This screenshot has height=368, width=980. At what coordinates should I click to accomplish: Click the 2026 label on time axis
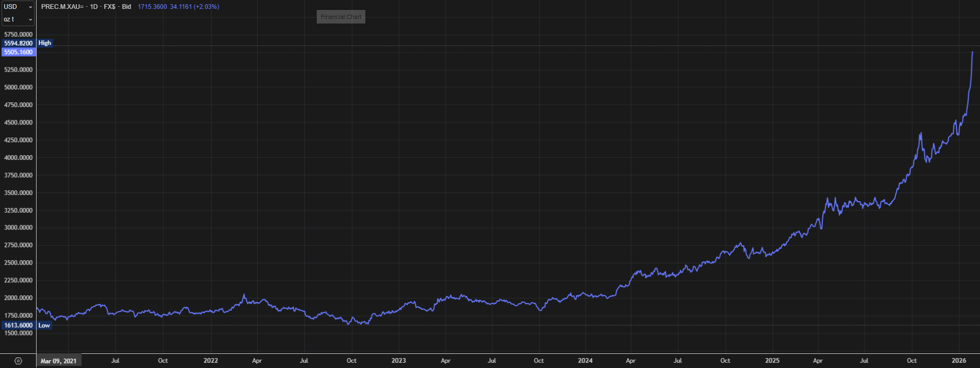coord(959,361)
